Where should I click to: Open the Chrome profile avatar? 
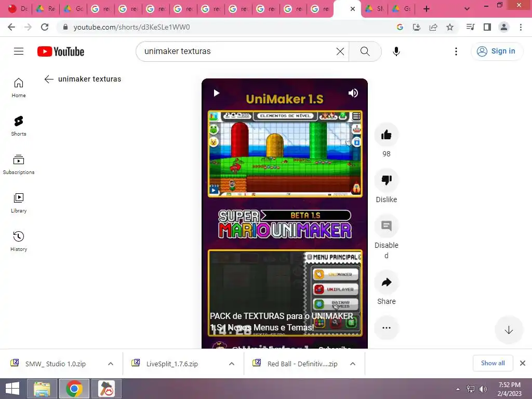(504, 27)
